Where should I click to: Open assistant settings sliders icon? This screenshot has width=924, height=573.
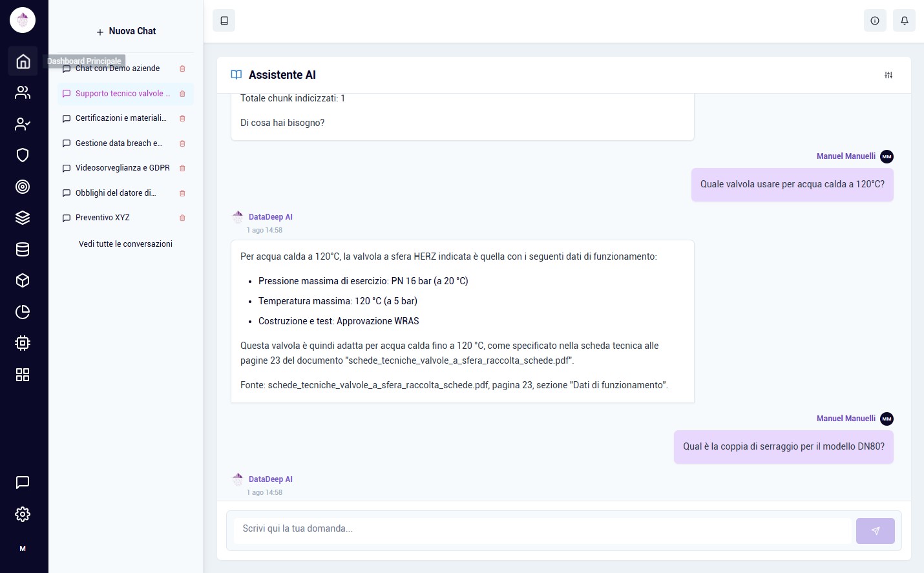[888, 76]
